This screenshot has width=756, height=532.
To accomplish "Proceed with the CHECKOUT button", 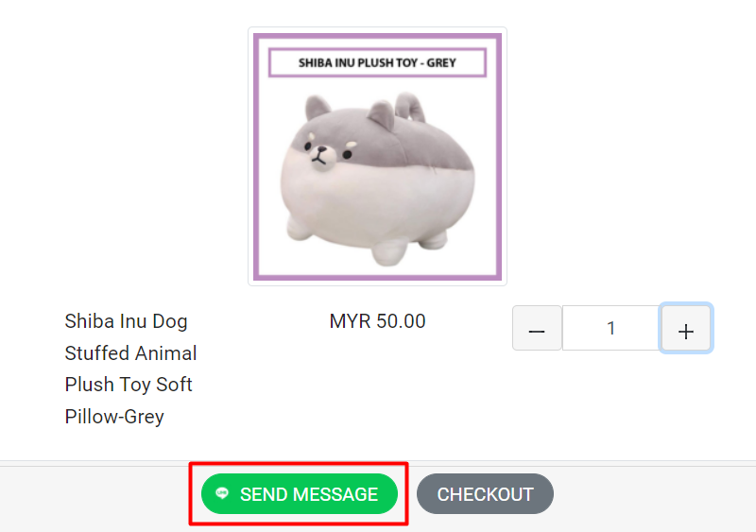I will 485,494.
